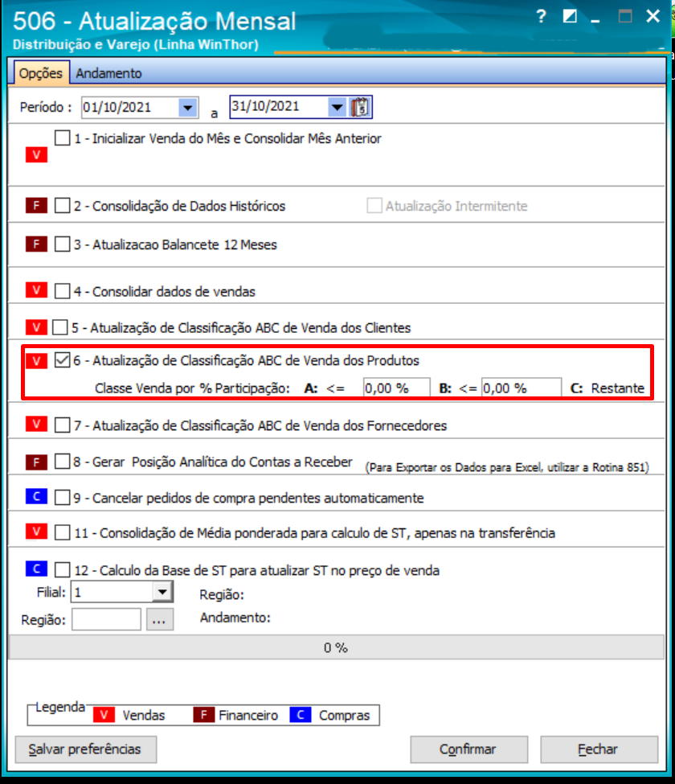
Task: Check option 3 Atualizacao Balancete 12 Meses
Action: [63, 244]
